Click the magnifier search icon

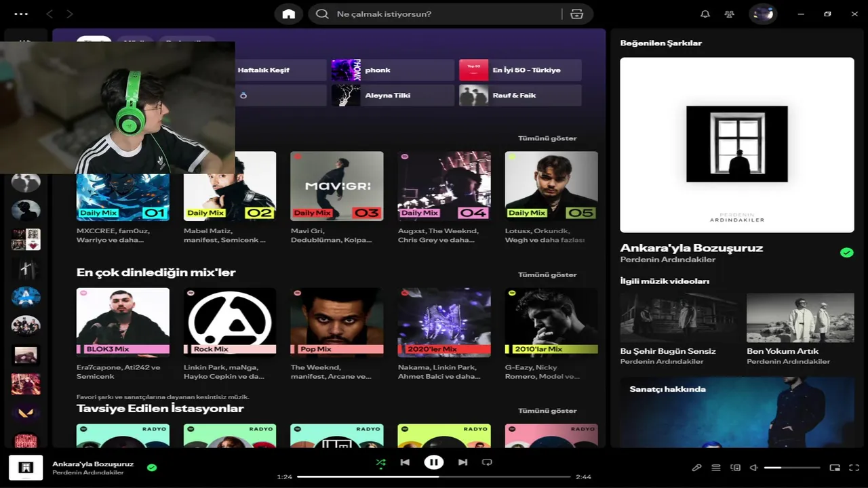pyautogui.click(x=323, y=14)
